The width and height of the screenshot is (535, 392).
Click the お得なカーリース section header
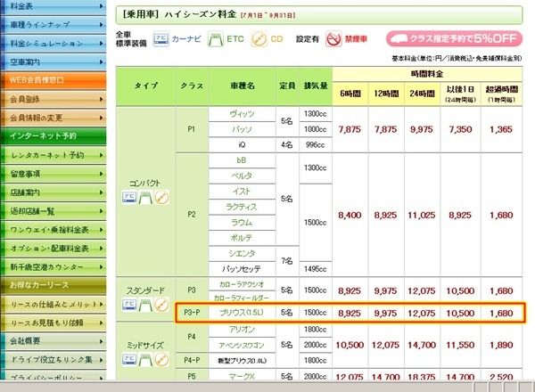53,285
